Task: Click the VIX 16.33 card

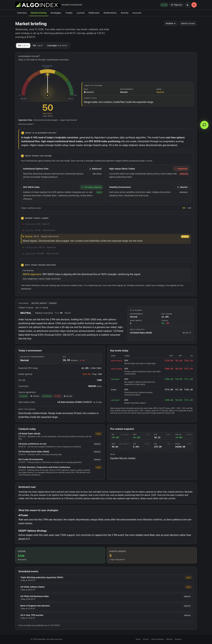Action: tap(81, 359)
